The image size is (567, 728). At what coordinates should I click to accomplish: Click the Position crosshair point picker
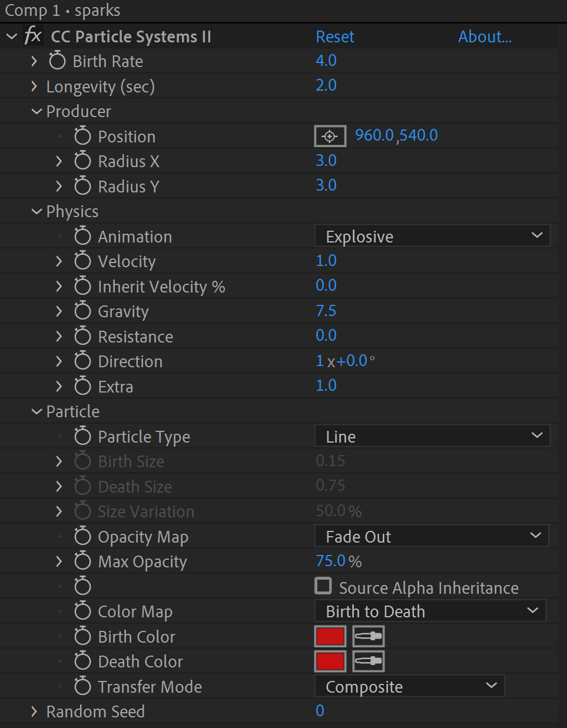(330, 137)
